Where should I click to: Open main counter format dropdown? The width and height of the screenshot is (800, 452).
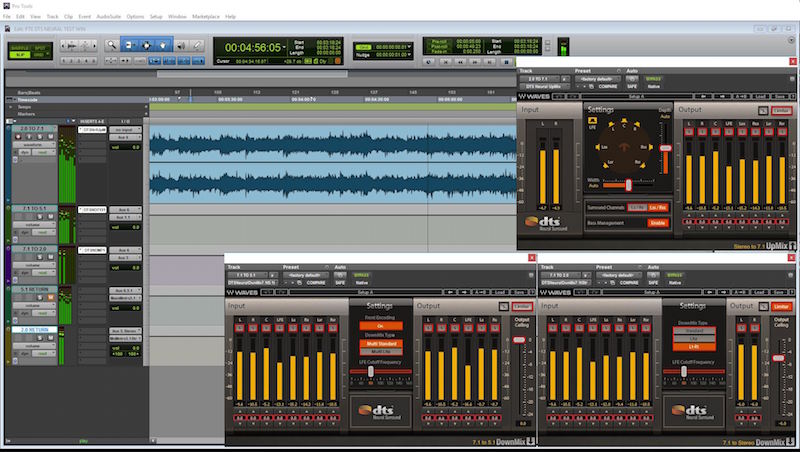(284, 47)
